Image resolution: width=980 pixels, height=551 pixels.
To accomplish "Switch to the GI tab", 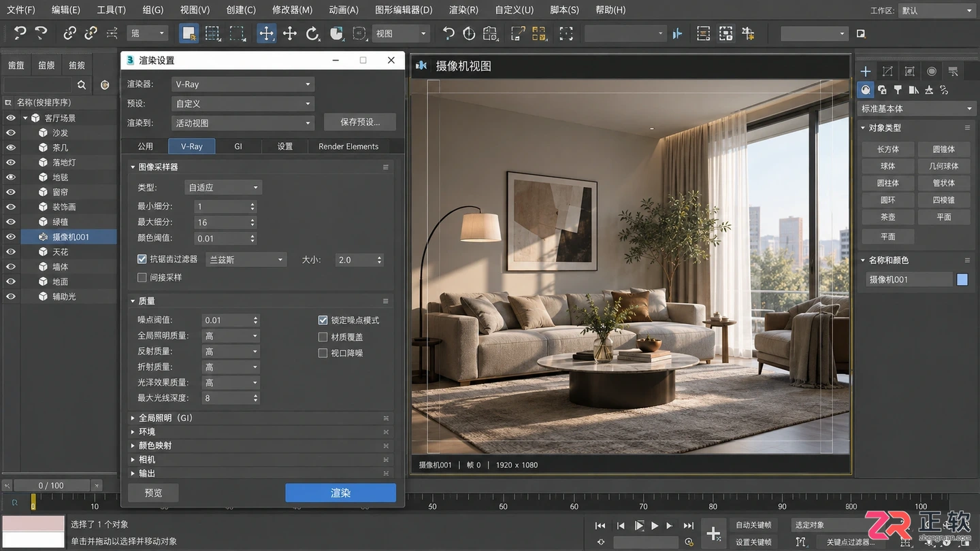I will 238,146.
